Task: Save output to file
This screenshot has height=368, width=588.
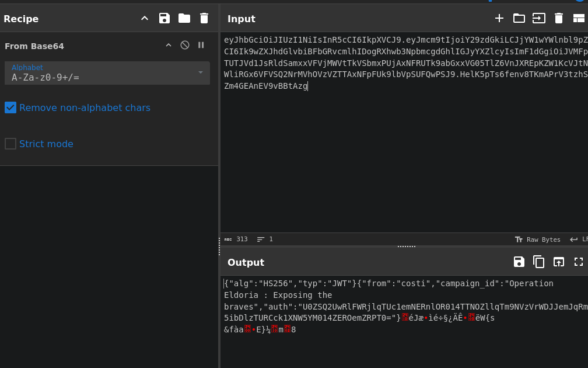Action: coord(519,262)
